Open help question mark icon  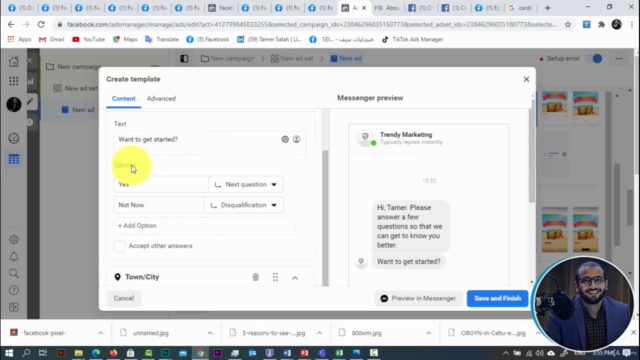click(13, 290)
